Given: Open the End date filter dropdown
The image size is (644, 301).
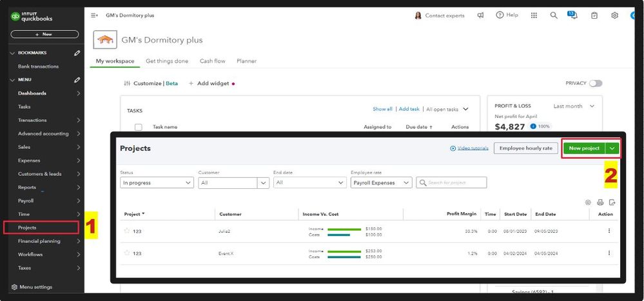Looking at the screenshot, I should coord(309,183).
